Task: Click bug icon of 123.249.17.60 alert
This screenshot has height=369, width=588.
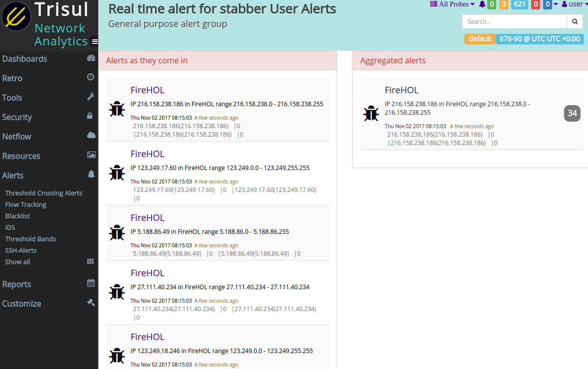Action: [x=117, y=173]
